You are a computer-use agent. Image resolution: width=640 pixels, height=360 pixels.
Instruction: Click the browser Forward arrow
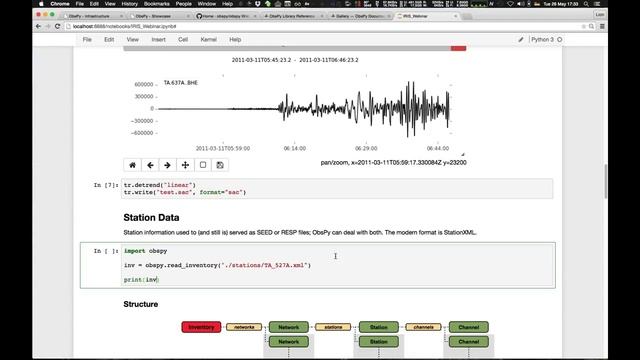(48, 26)
